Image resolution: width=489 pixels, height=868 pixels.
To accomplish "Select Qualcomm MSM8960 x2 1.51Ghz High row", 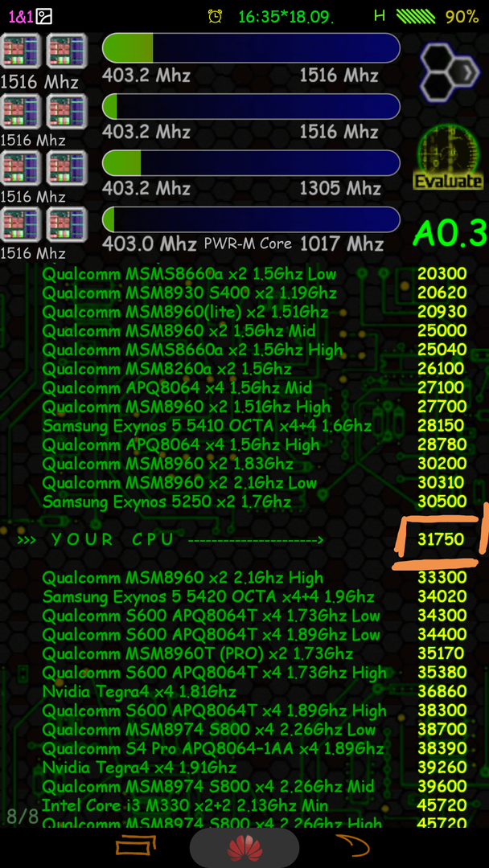I will click(255, 407).
